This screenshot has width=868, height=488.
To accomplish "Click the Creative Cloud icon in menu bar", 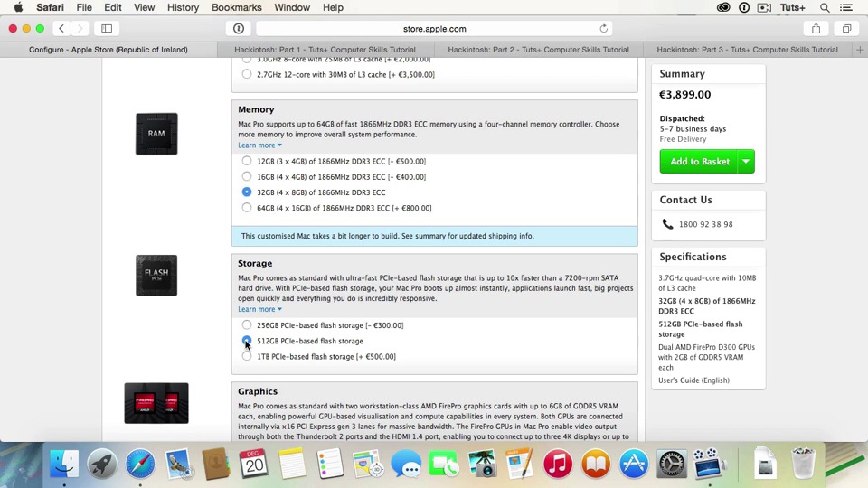I will coord(723,7).
